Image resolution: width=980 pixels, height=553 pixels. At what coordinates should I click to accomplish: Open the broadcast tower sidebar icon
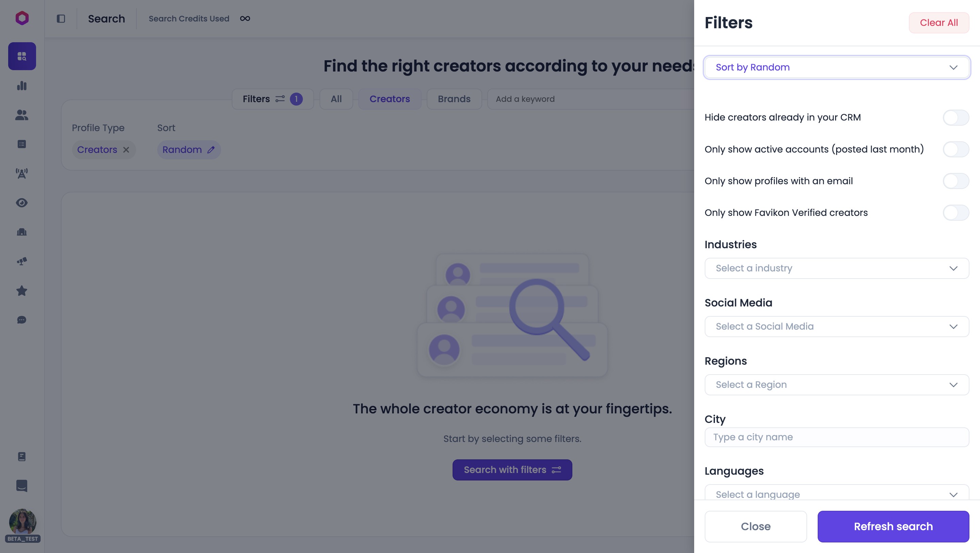pos(22,174)
